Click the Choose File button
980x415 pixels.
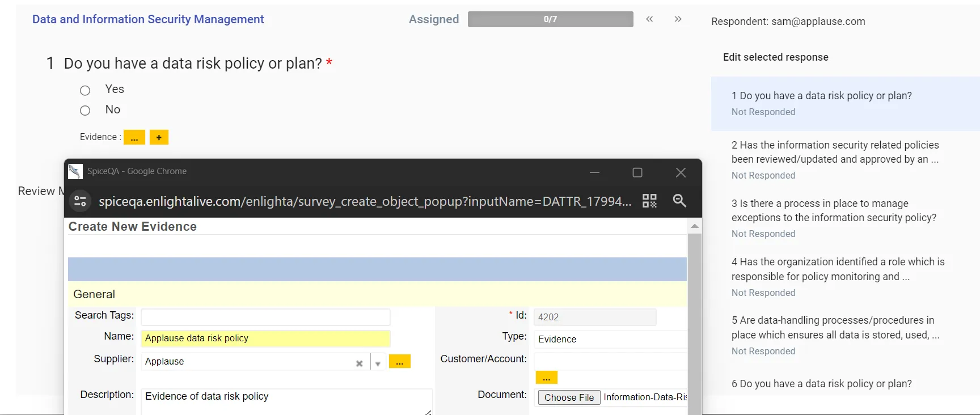click(569, 397)
